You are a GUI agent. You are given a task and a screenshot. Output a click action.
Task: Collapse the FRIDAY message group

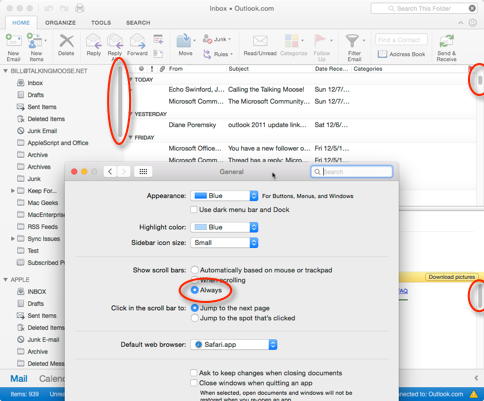[131, 137]
